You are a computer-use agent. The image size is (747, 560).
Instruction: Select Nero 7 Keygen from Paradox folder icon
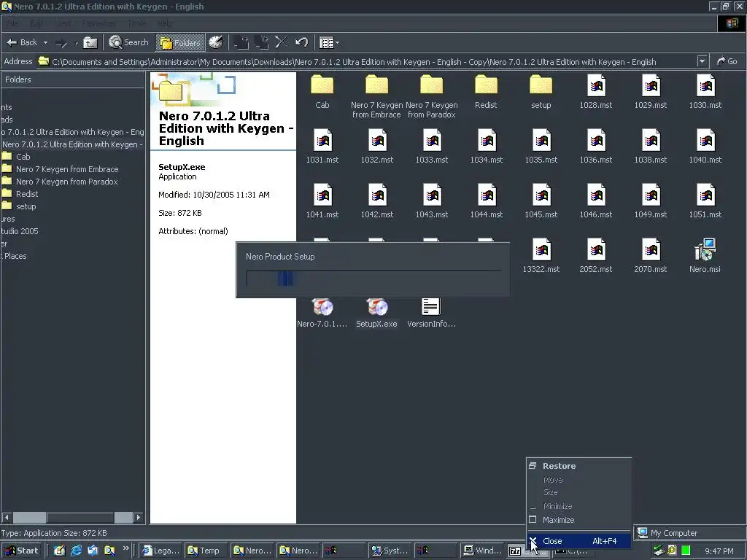pos(432,86)
